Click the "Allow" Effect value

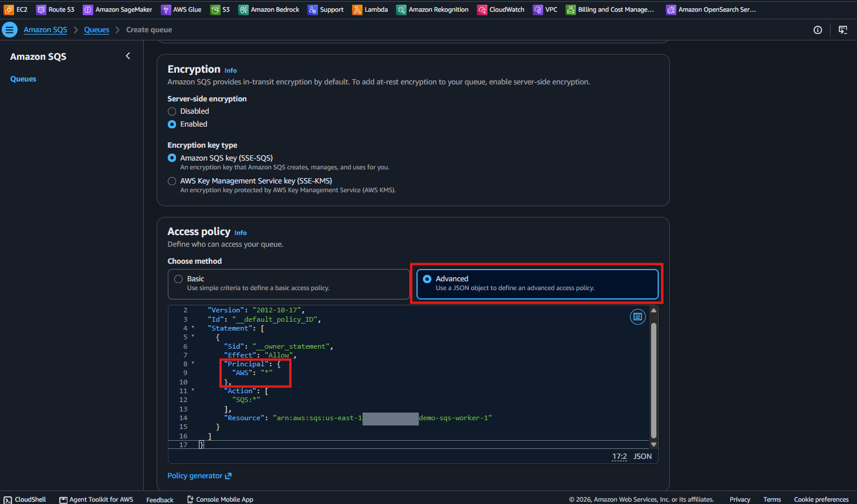pyautogui.click(x=279, y=355)
